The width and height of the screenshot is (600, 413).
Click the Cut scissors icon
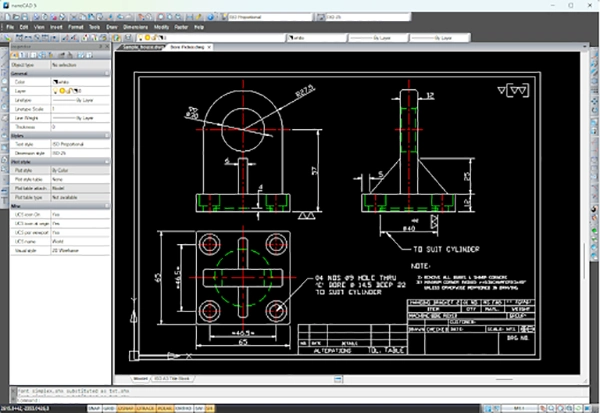coord(73,17)
